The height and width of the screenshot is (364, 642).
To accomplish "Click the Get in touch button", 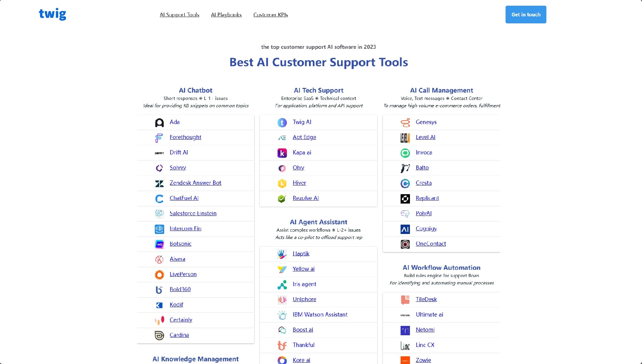I will [526, 14].
